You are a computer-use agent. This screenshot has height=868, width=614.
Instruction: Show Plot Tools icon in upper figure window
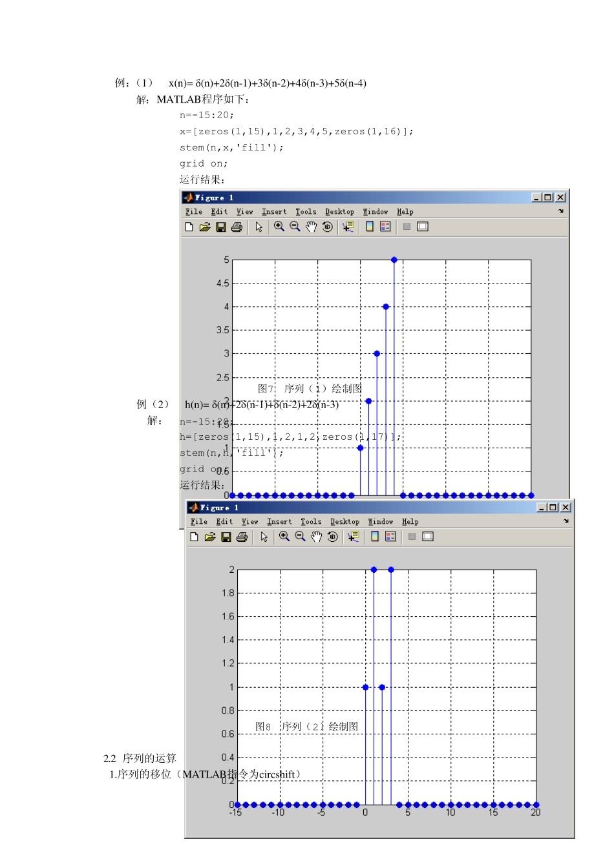[423, 227]
